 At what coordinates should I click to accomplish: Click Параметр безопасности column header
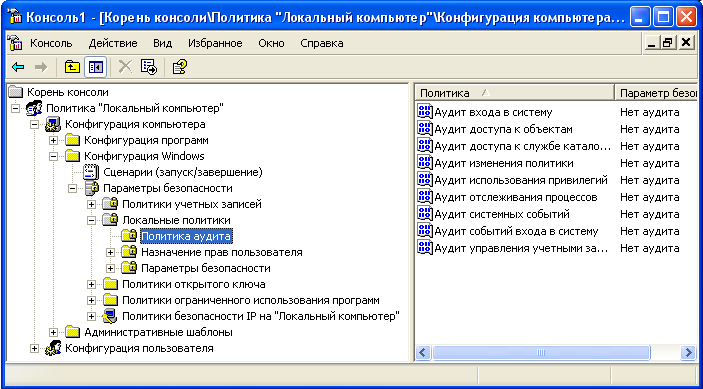656,93
